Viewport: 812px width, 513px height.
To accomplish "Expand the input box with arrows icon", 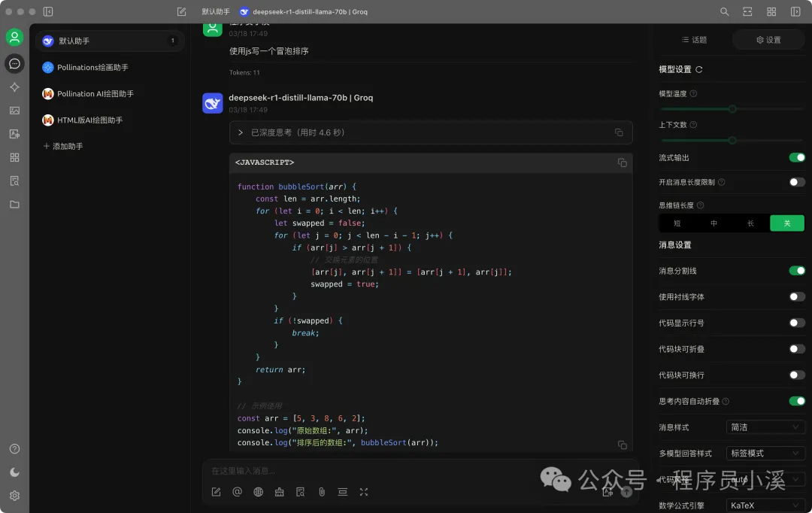I will [364, 492].
